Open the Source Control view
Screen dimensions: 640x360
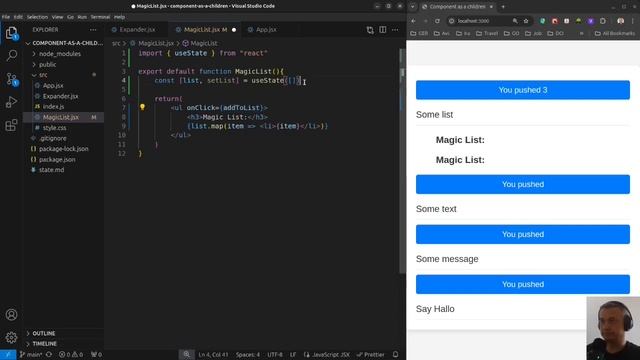click(x=11, y=79)
